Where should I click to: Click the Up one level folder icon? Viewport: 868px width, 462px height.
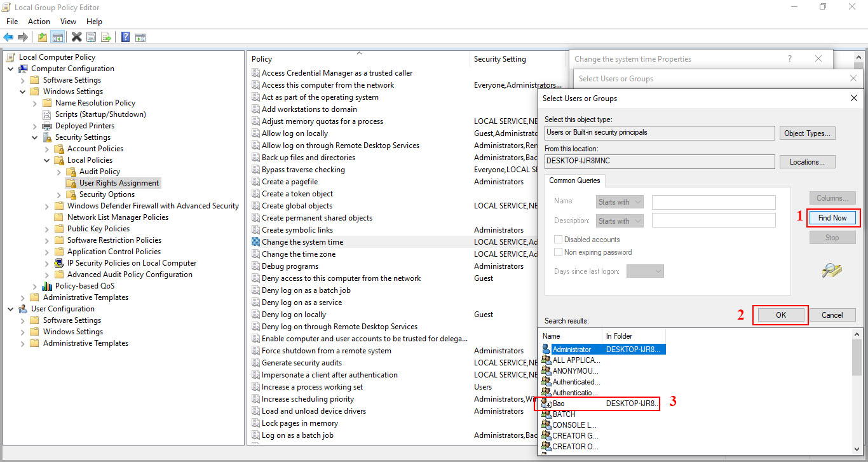pyautogui.click(x=43, y=37)
